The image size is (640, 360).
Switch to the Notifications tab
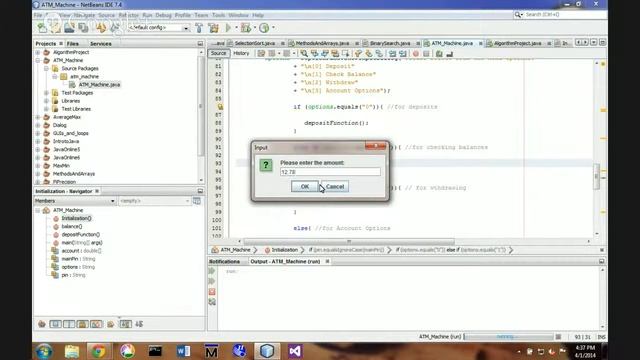(224, 261)
